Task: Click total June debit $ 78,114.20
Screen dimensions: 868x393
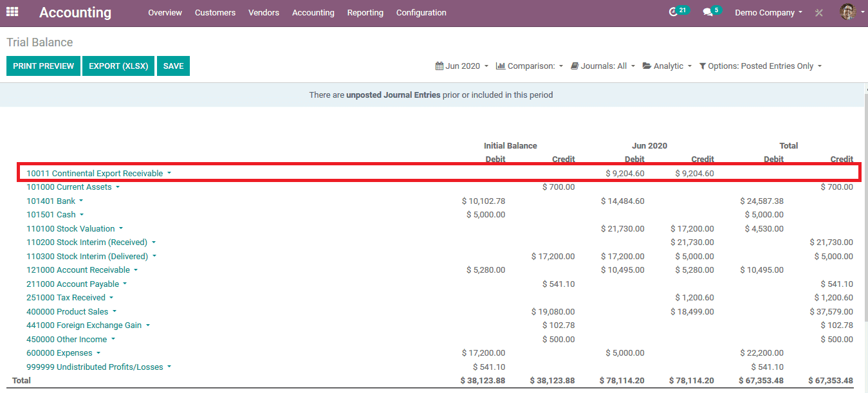Action: click(622, 381)
